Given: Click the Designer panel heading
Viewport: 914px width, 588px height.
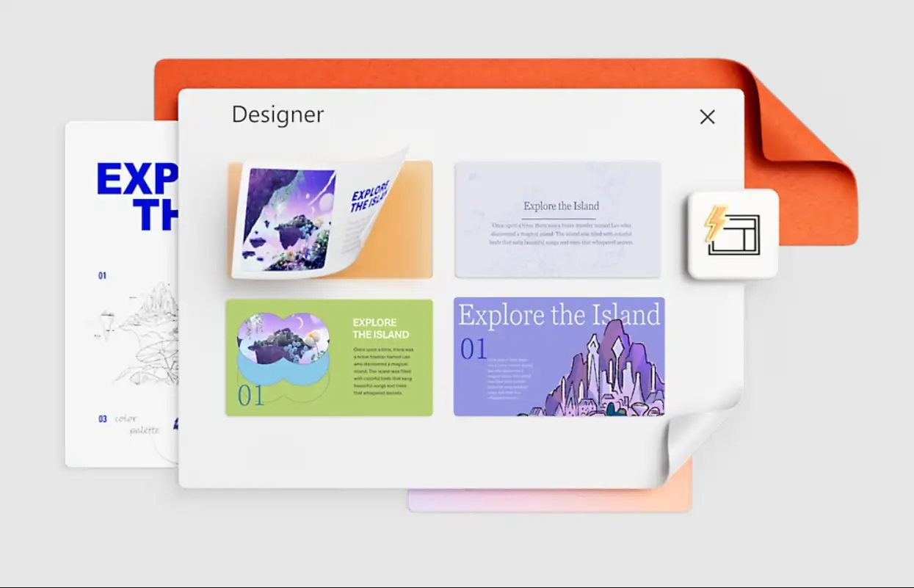Looking at the screenshot, I should (x=278, y=115).
